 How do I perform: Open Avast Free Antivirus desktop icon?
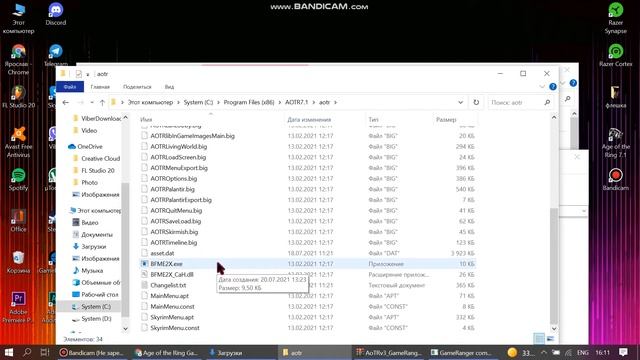[x=18, y=142]
